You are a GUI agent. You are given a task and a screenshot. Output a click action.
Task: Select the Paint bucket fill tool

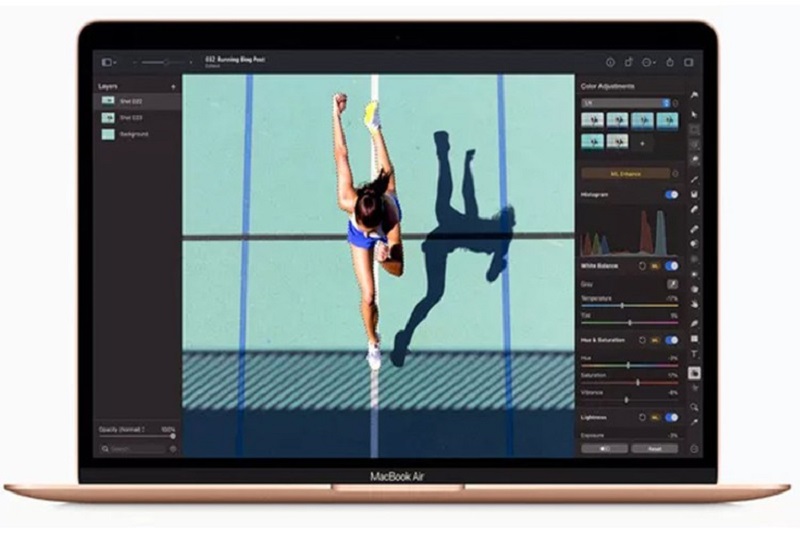click(x=694, y=194)
